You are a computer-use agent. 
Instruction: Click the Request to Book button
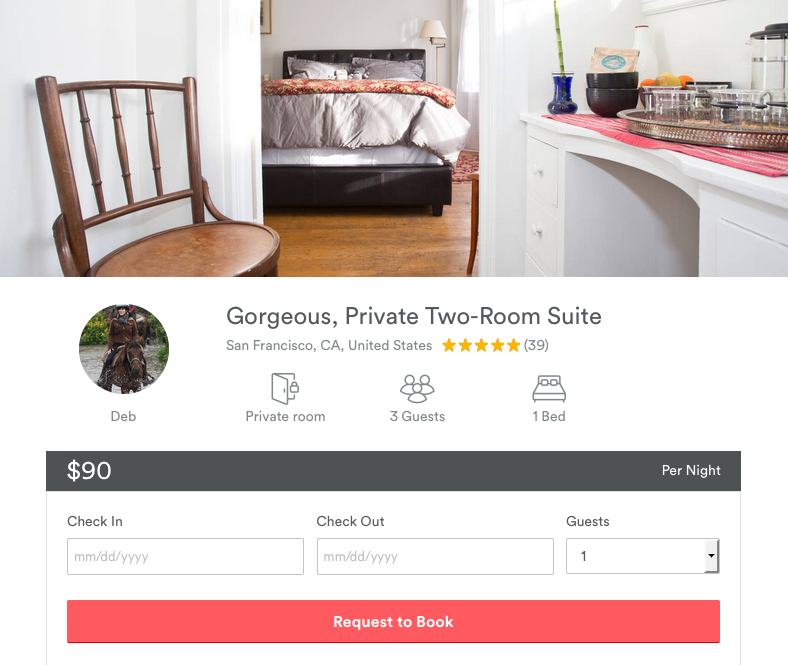pyautogui.click(x=393, y=621)
